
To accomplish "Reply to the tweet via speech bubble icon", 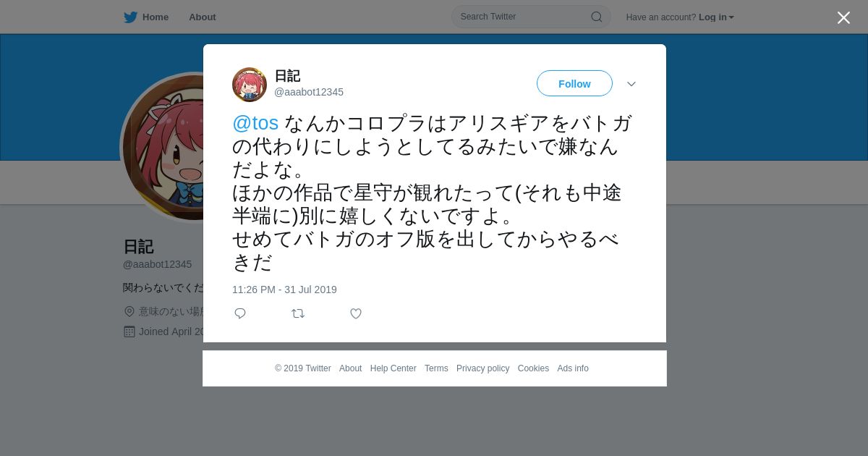I will point(240,313).
